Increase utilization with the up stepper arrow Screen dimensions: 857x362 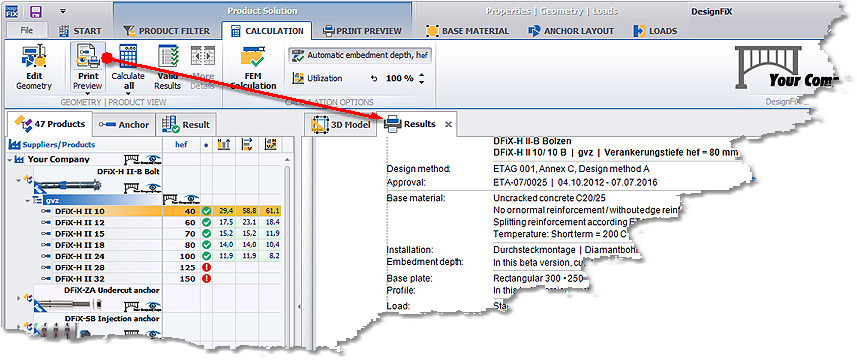[421, 75]
